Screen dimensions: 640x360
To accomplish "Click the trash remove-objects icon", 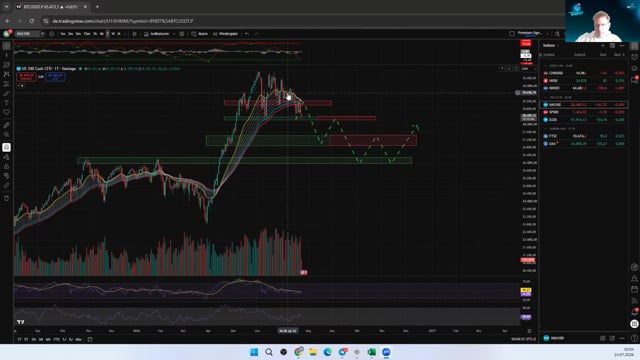I will [7, 198].
